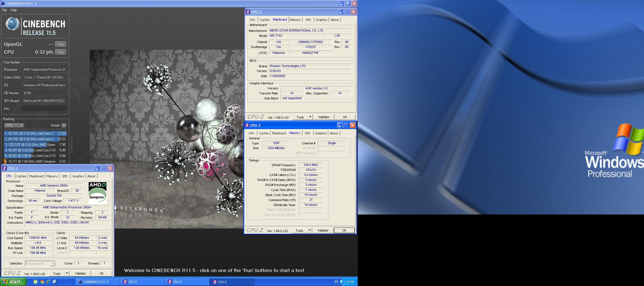The height and width of the screenshot is (286, 644).
Task: Open Tools dropdown arrow in Memory CPU-Z window
Action: (x=309, y=230)
